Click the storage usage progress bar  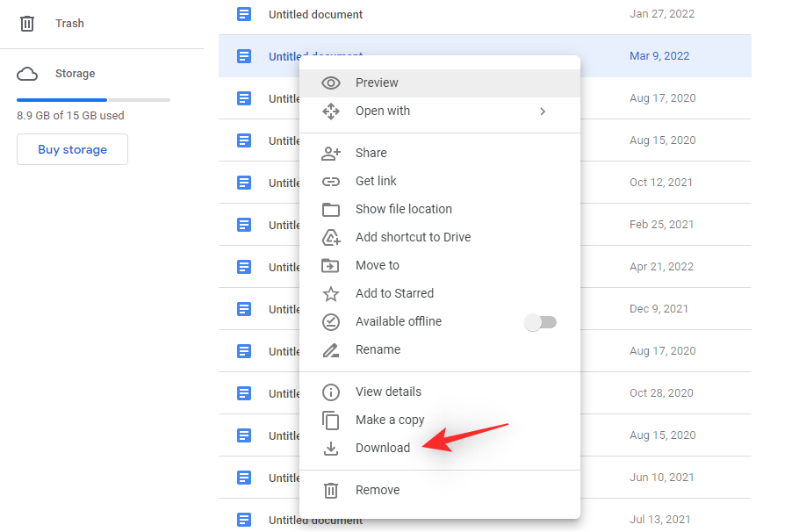point(93,100)
